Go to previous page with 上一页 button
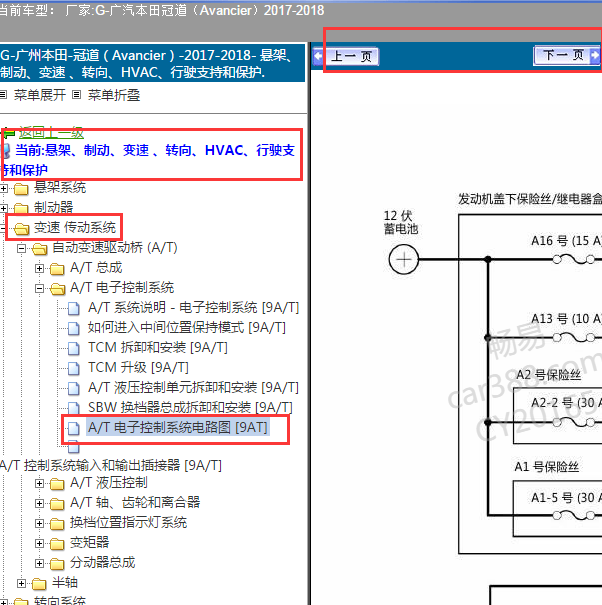The width and height of the screenshot is (602, 605). [352, 56]
